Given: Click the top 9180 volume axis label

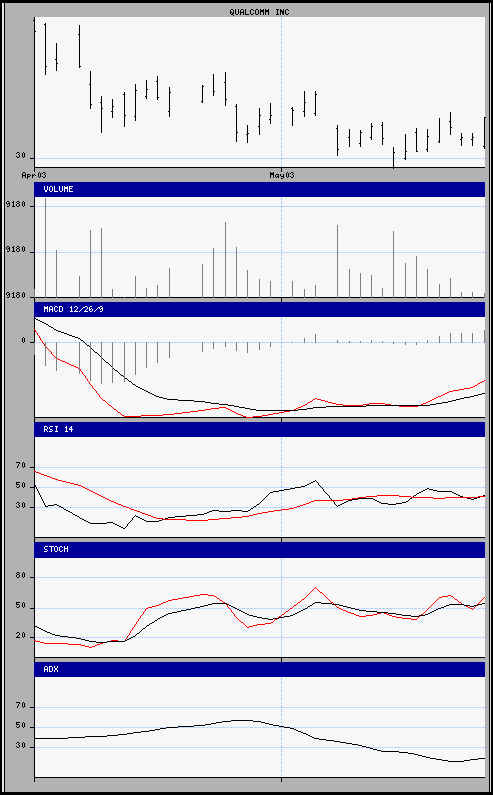Looking at the screenshot, I should pyautogui.click(x=16, y=205).
